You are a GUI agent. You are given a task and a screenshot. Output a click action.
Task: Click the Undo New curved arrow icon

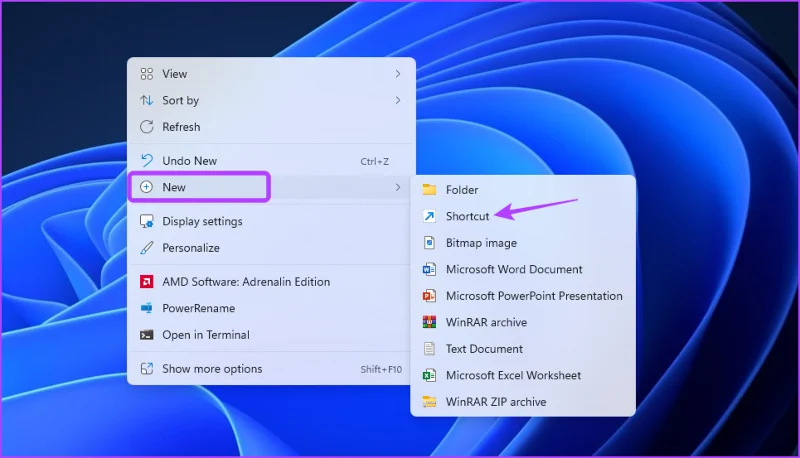[146, 161]
